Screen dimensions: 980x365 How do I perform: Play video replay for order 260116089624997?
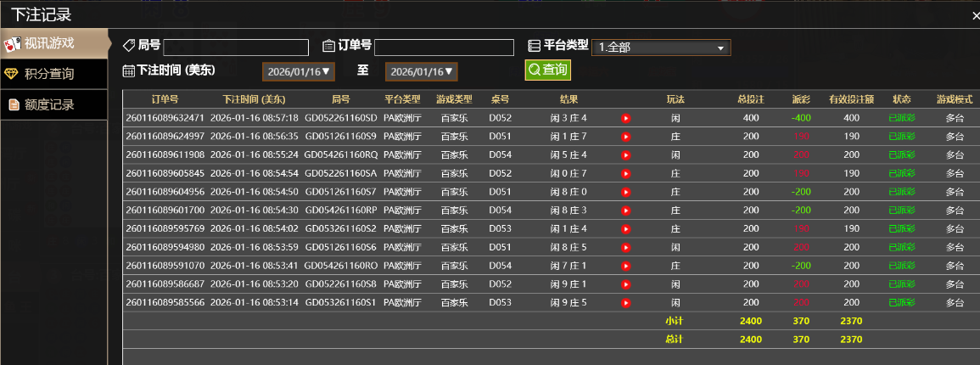625,137
